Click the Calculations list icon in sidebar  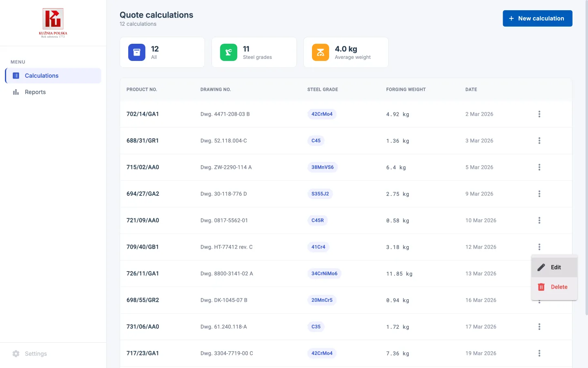pyautogui.click(x=16, y=76)
